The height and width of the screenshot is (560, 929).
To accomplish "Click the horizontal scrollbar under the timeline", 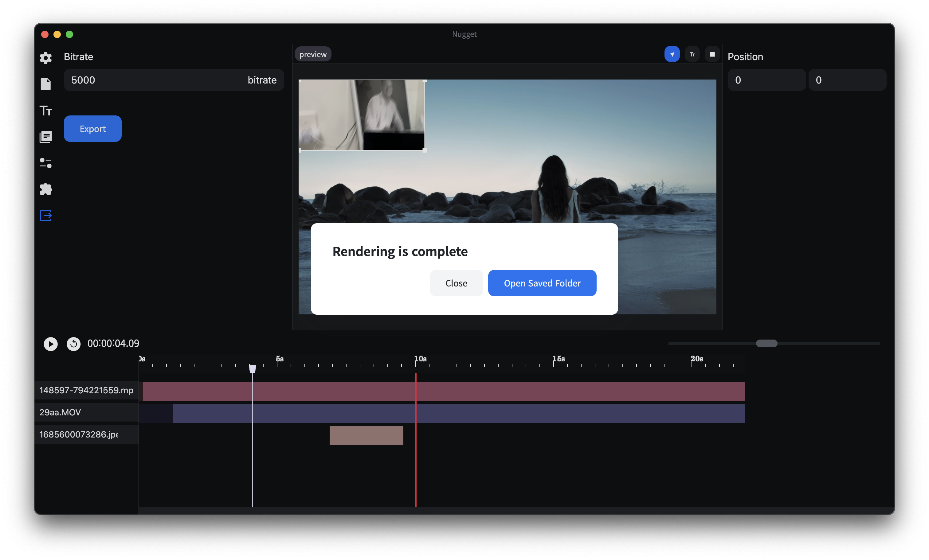I will point(516,511).
